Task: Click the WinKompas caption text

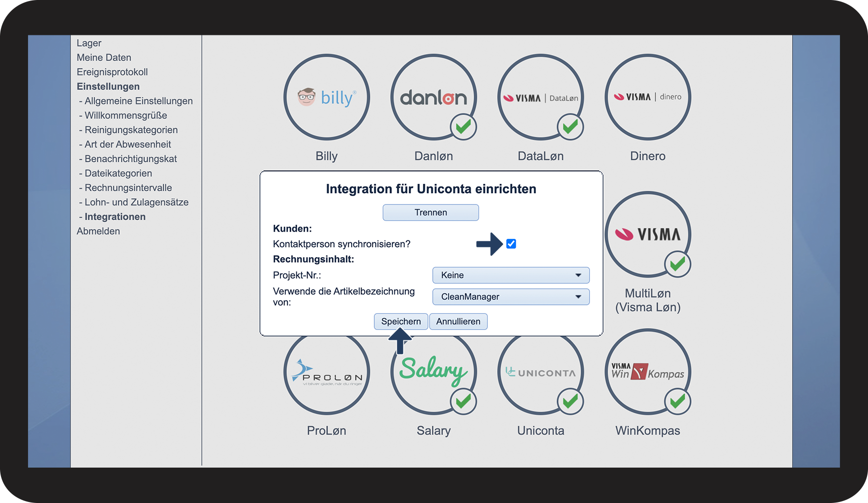Action: point(648,431)
